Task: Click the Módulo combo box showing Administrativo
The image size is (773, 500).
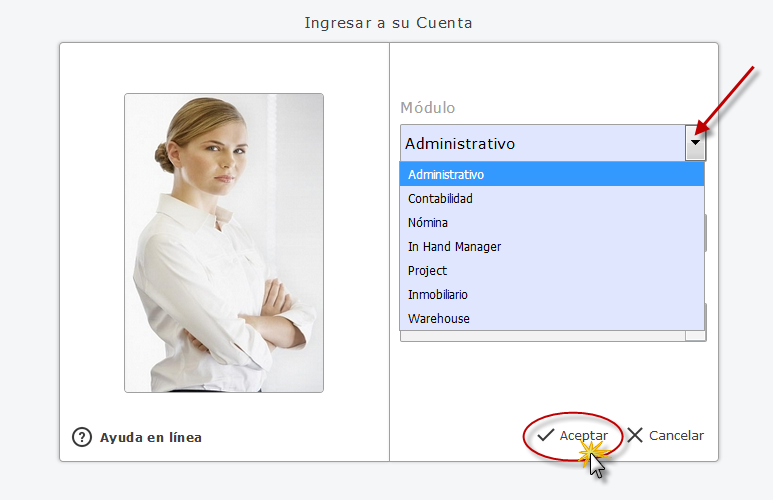Action: pyautogui.click(x=542, y=143)
